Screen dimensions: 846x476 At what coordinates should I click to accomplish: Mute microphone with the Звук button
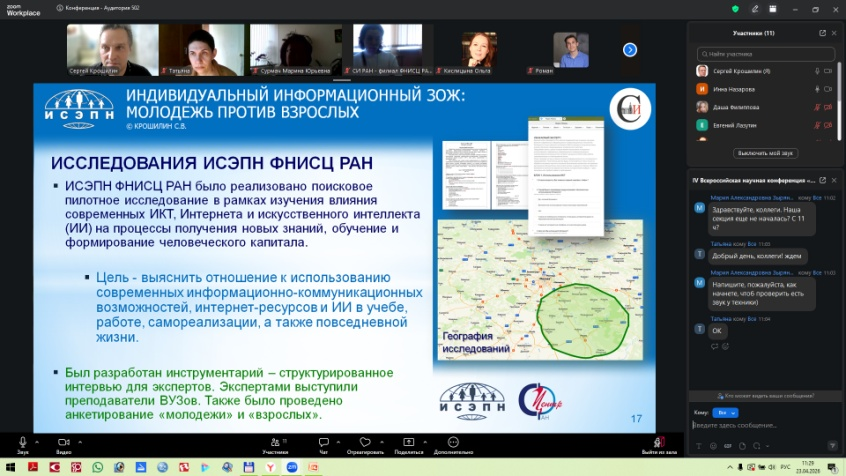22,445
